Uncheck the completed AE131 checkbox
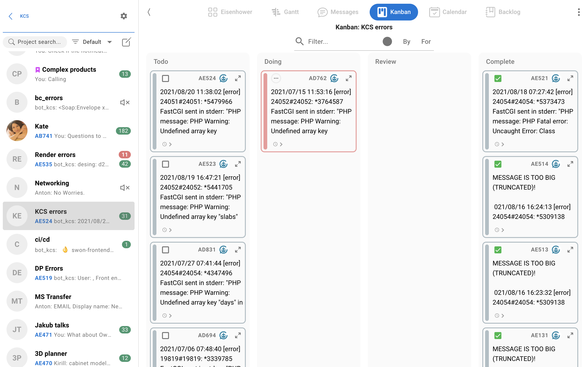Screen dimensions: 588x367 tap(498, 335)
